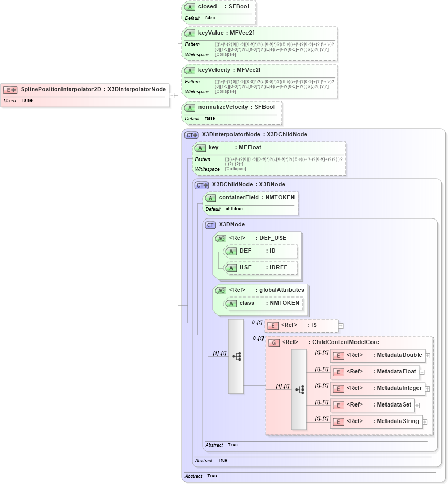The height and width of the screenshot is (484, 448).
Task: Click the Default children value of containerField
Action: click(234, 209)
